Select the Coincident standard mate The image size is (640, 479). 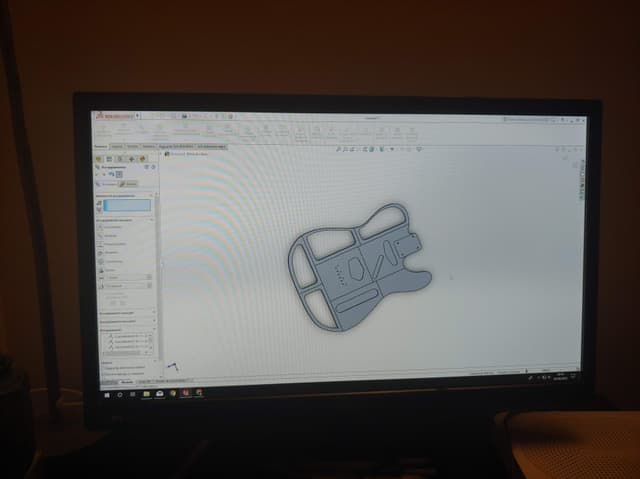click(109, 227)
